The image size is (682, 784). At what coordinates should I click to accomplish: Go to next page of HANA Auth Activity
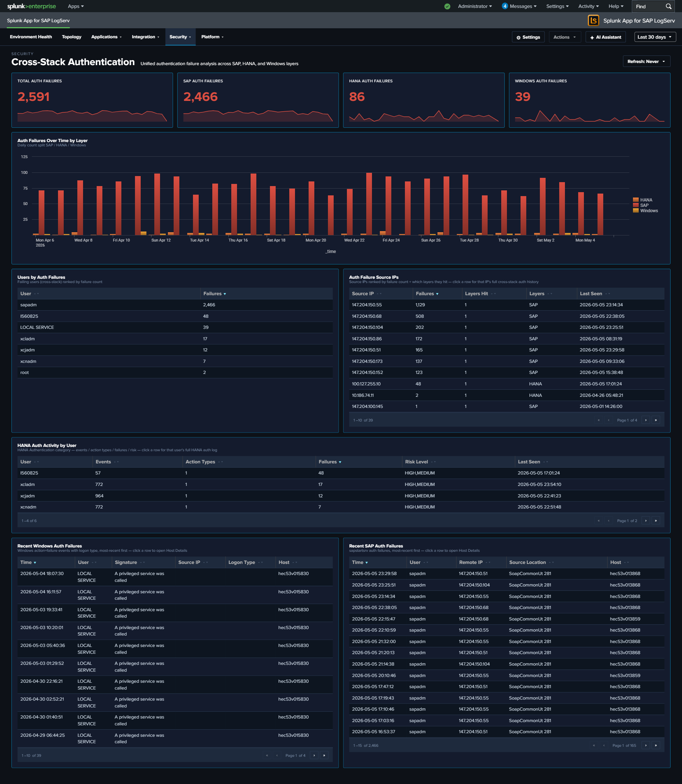[x=646, y=520]
